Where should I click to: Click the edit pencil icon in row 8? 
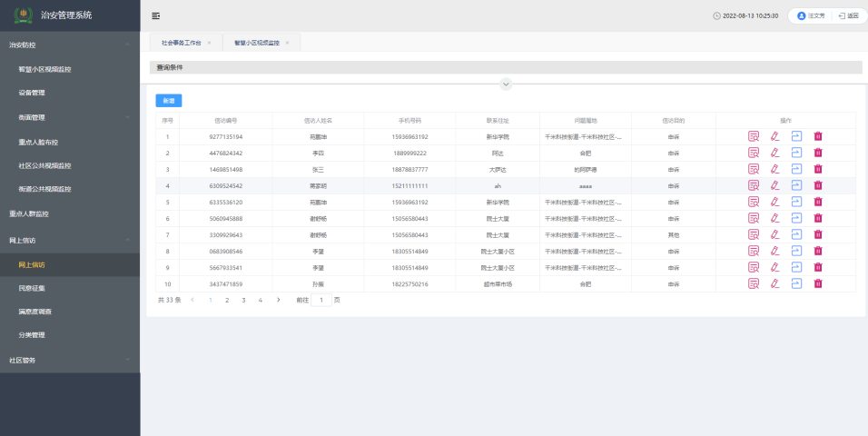(x=774, y=251)
